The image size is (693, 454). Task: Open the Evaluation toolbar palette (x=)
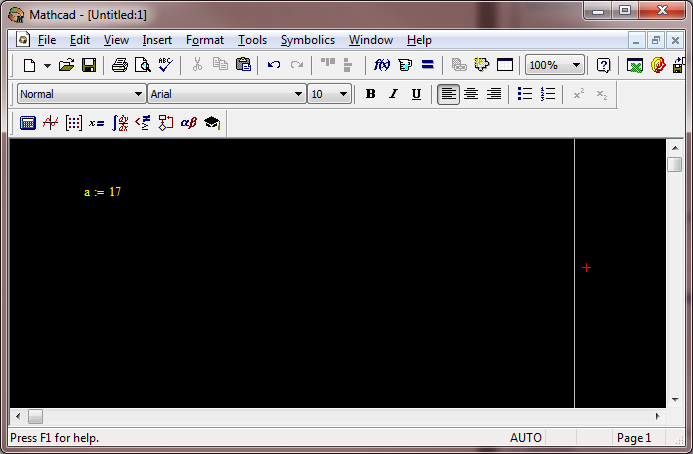[x=96, y=123]
